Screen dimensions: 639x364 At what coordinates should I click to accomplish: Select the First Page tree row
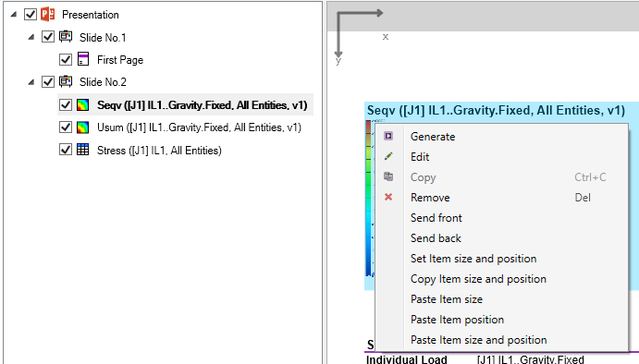pos(120,60)
